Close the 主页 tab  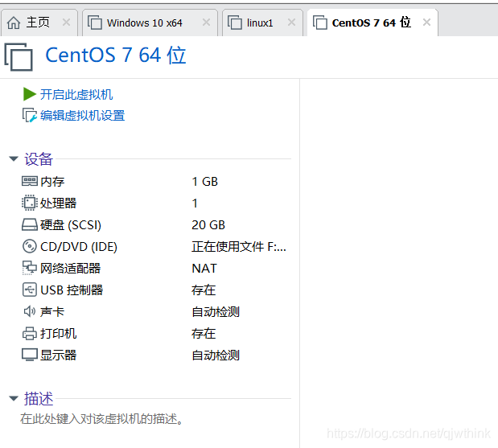click(x=67, y=23)
